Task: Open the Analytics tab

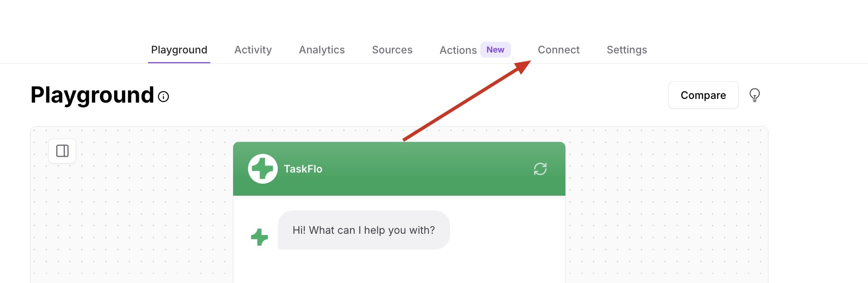Action: pyautogui.click(x=322, y=50)
